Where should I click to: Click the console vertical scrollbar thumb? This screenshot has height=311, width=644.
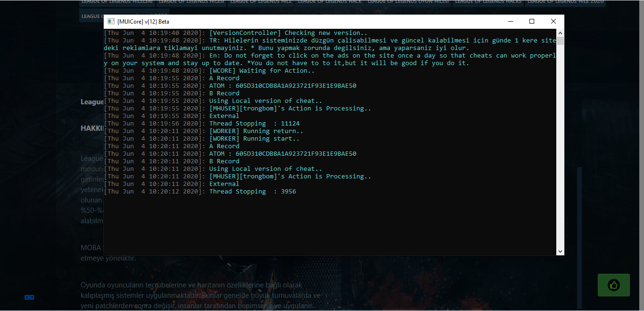[x=560, y=41]
